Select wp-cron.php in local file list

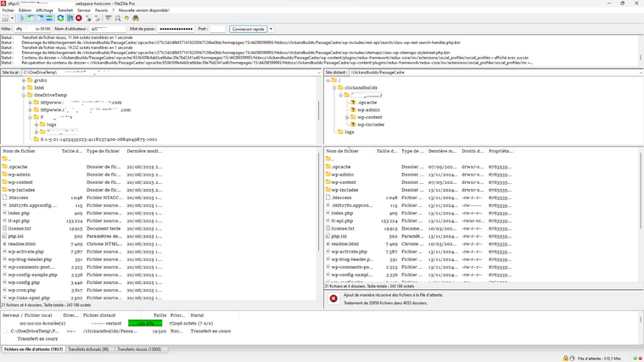pyautogui.click(x=22, y=290)
